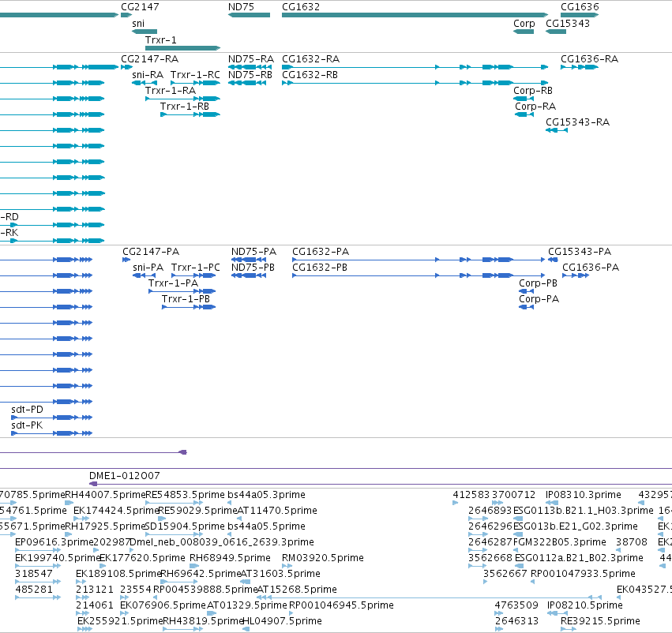Select protein CG2147-PA label
672x633 pixels.
click(150, 252)
